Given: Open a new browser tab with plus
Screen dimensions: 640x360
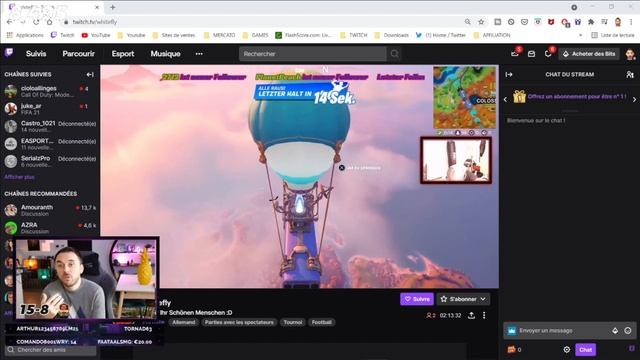Looking at the screenshot, I should click(x=113, y=7).
